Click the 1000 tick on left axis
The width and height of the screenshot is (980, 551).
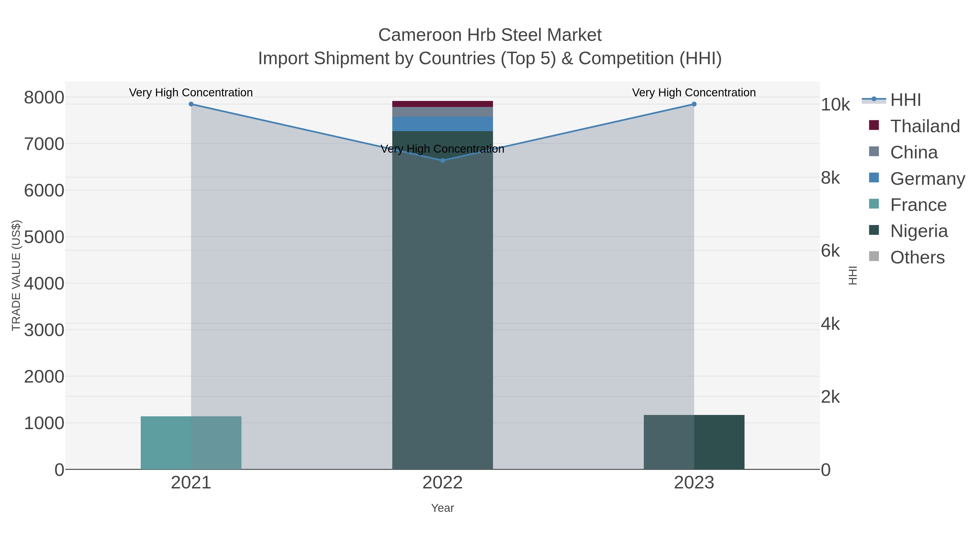pos(44,423)
